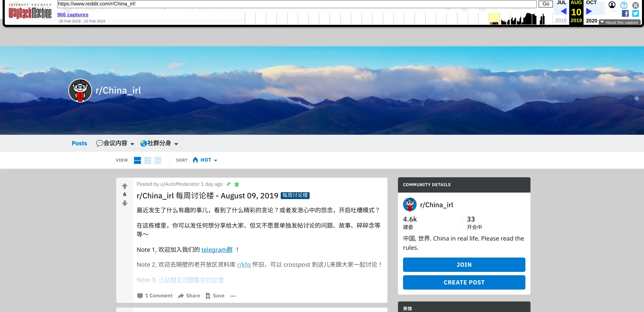Open Wayback user account icon

[x=612, y=5]
